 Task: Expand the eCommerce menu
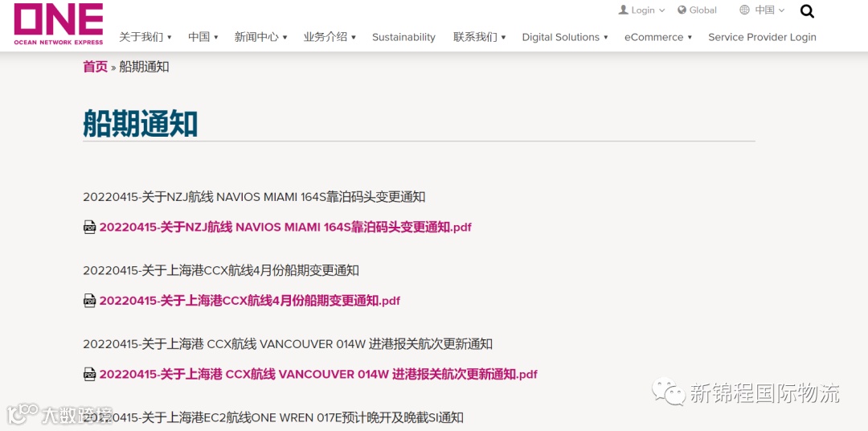pos(658,37)
